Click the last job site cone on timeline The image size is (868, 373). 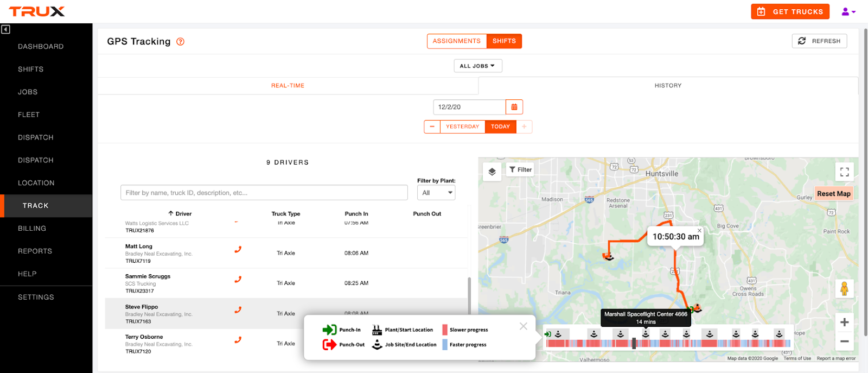779,334
